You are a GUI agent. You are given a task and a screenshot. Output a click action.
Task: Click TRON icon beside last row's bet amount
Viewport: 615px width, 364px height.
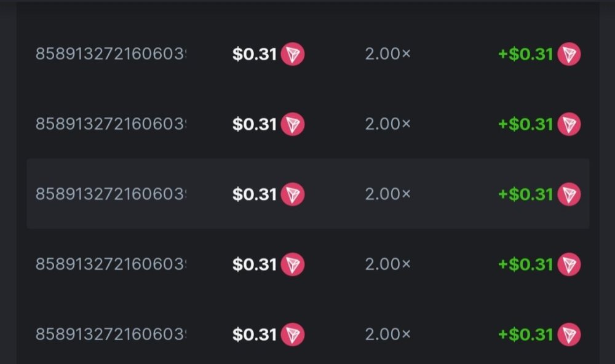(x=293, y=334)
